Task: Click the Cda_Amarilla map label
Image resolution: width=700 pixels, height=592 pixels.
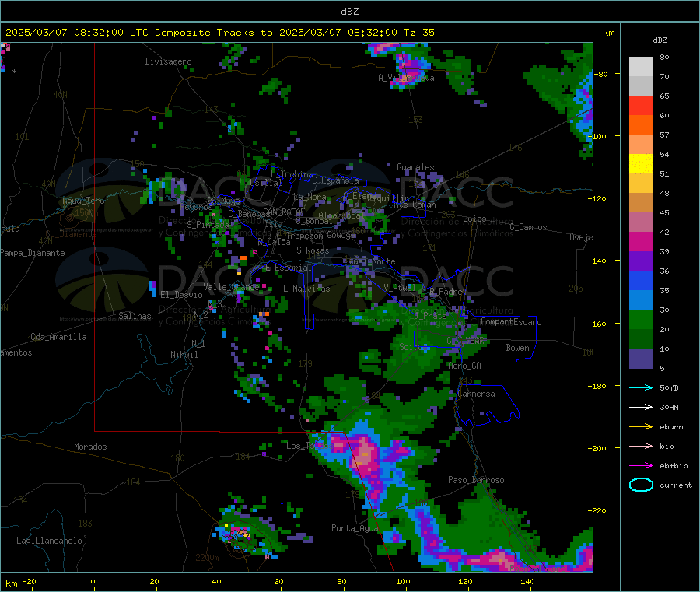Action: 58,337
